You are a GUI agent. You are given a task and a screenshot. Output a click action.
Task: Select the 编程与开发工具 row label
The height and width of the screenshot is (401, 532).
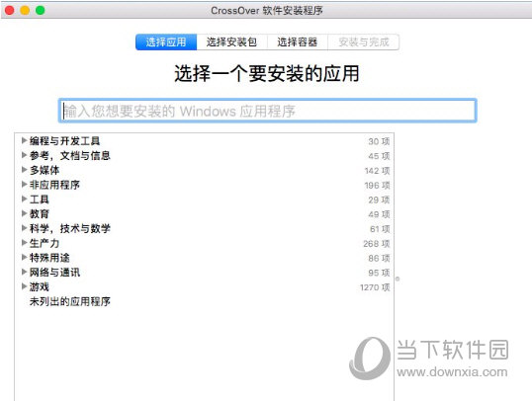(64, 140)
